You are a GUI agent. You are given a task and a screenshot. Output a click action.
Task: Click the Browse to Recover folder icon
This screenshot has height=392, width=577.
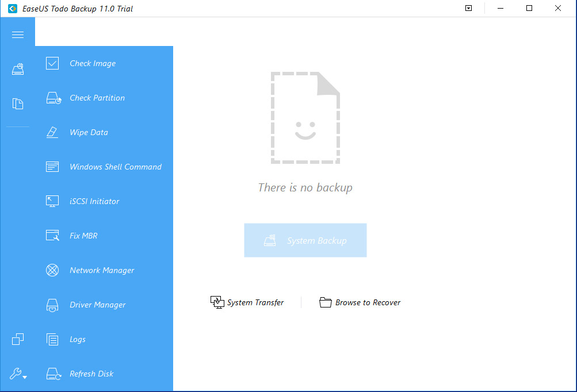(325, 302)
